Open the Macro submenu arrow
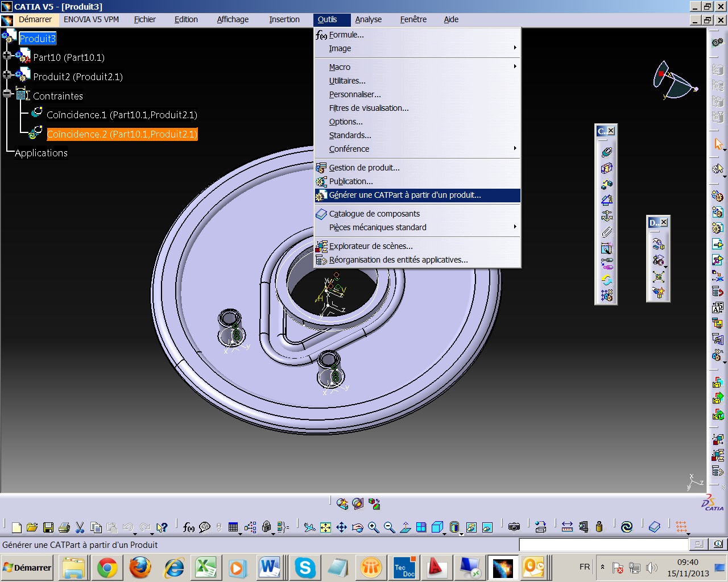 [515, 66]
